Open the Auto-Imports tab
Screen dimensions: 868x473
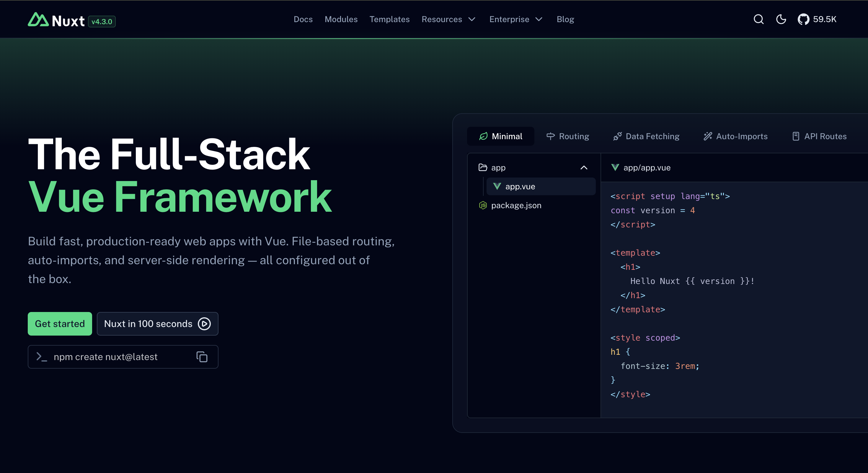[x=735, y=136]
